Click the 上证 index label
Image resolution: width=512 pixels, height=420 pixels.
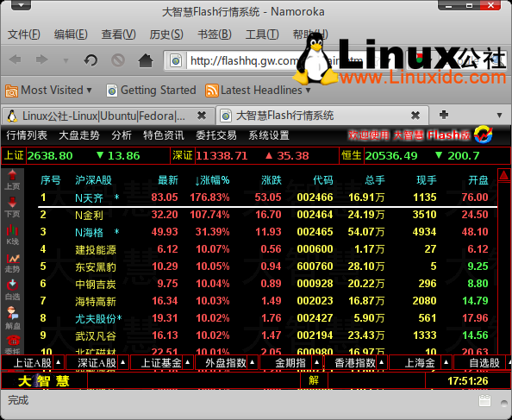[x=14, y=155]
